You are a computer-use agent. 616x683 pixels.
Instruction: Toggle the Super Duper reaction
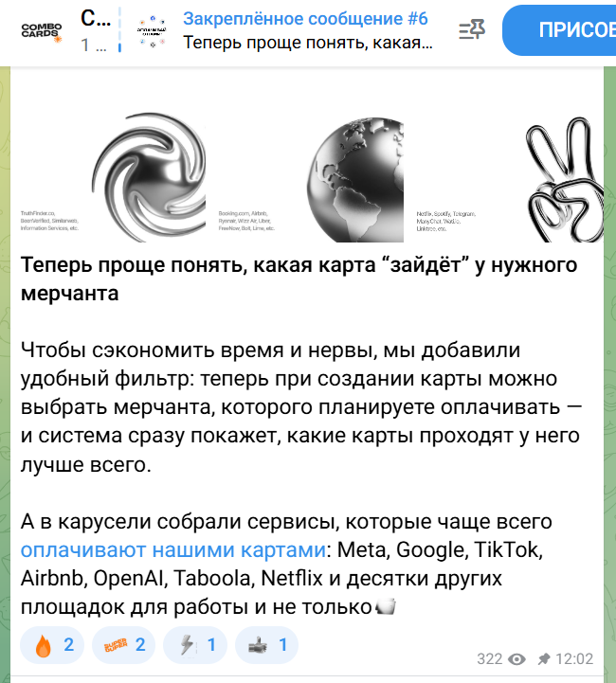click(124, 645)
